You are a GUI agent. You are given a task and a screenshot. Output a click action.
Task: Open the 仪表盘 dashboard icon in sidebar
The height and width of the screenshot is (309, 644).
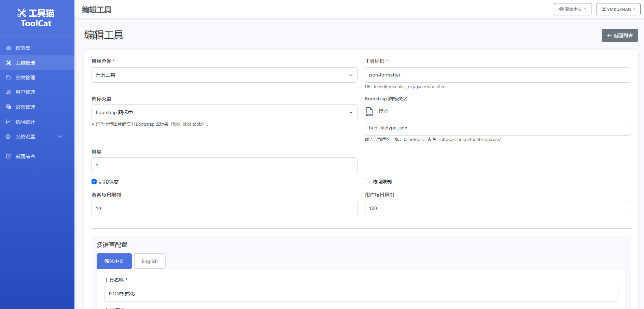click(x=8, y=48)
